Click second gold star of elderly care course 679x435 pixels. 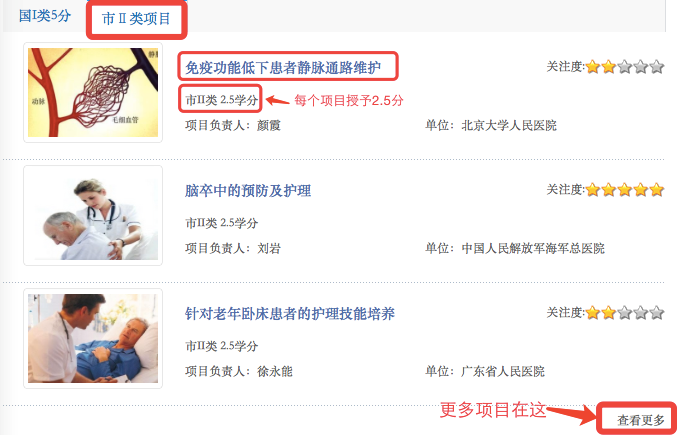click(608, 313)
